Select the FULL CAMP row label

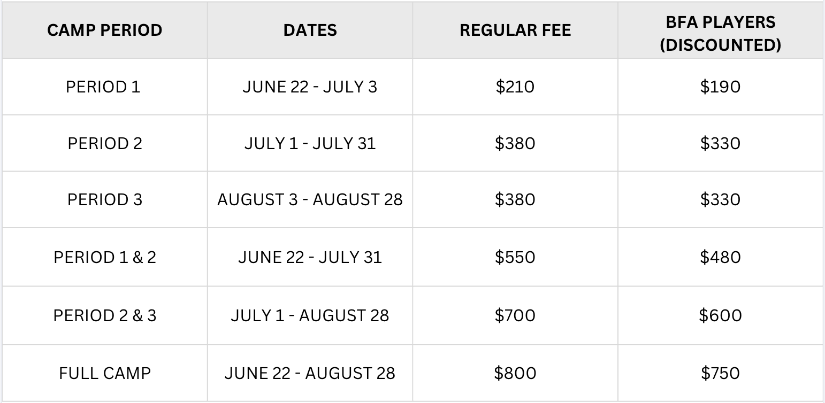105,373
